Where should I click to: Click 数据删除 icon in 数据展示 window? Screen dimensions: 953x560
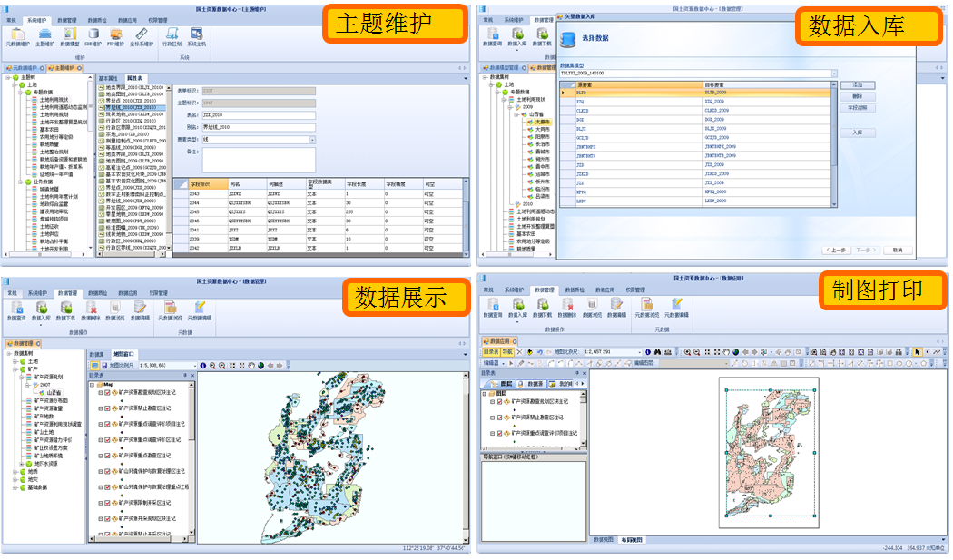[91, 310]
